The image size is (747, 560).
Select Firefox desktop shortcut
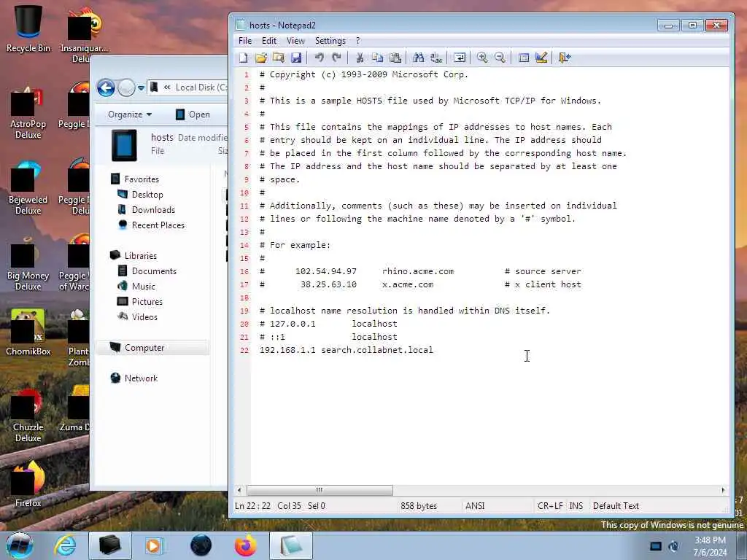click(x=28, y=483)
